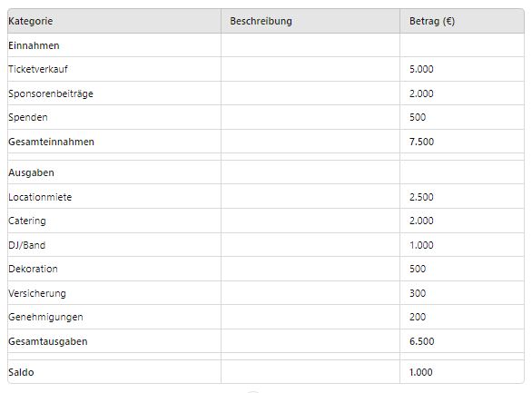Select the Ausgaben section cell
Image resolution: width=532 pixels, height=393 pixels.
[114, 172]
